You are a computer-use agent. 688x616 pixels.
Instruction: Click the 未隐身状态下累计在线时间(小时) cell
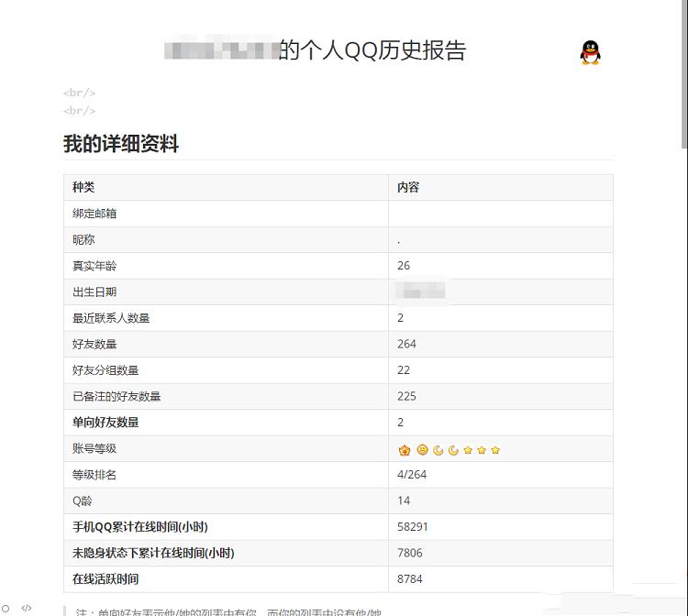[x=226, y=553]
